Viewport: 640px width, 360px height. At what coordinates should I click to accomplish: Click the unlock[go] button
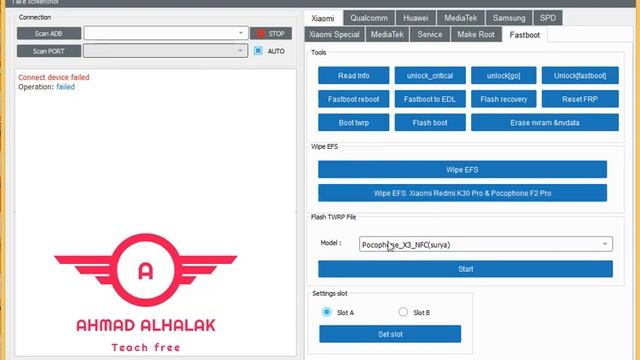(504, 76)
